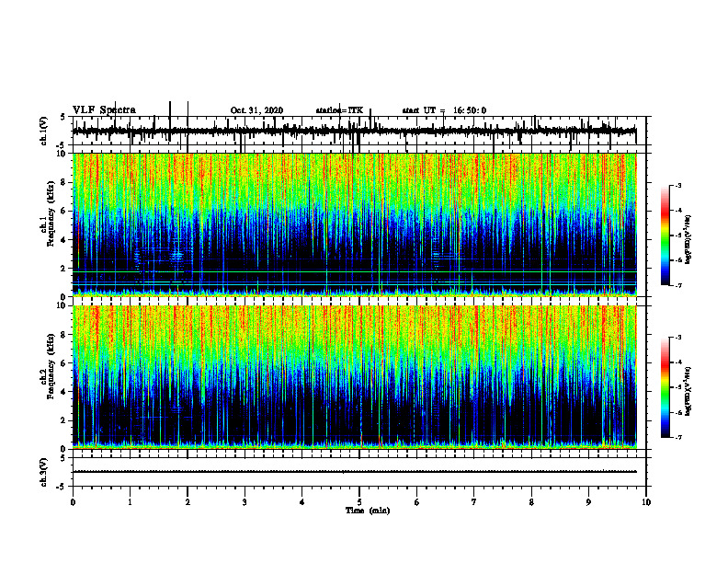Click time axis tick label "8"
This screenshot has width=728, height=563.
pyautogui.click(x=531, y=502)
